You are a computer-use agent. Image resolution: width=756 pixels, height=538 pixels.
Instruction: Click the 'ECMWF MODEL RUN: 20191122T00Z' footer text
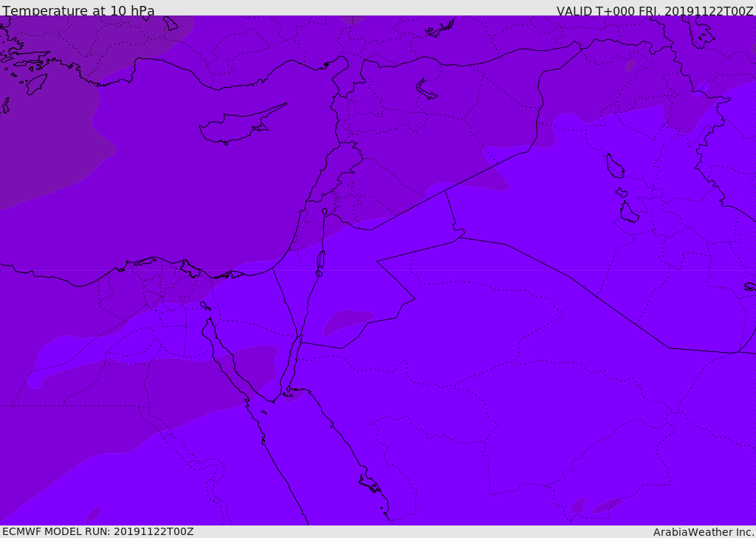click(98, 531)
